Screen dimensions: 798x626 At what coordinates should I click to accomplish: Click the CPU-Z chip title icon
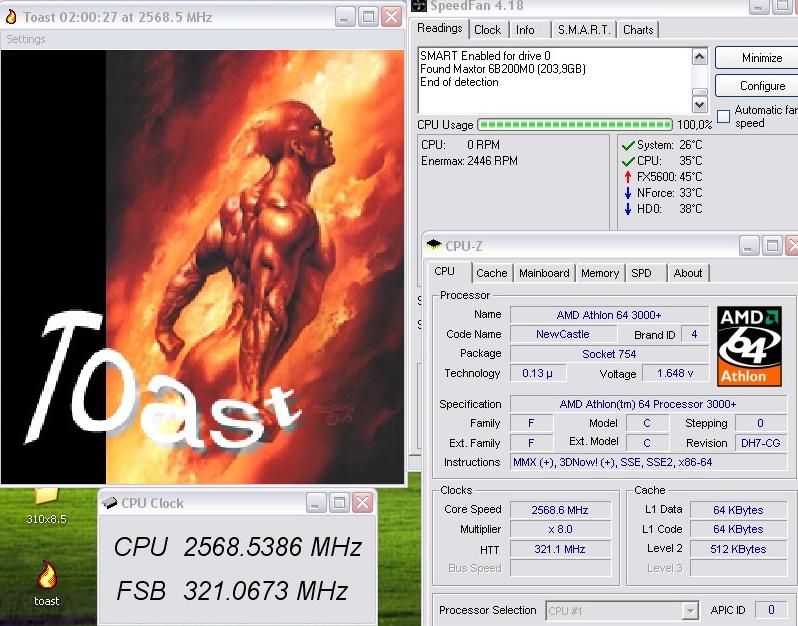pos(434,245)
